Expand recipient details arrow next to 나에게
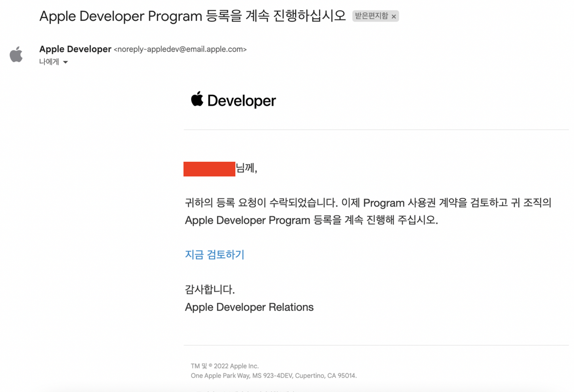 click(66, 62)
